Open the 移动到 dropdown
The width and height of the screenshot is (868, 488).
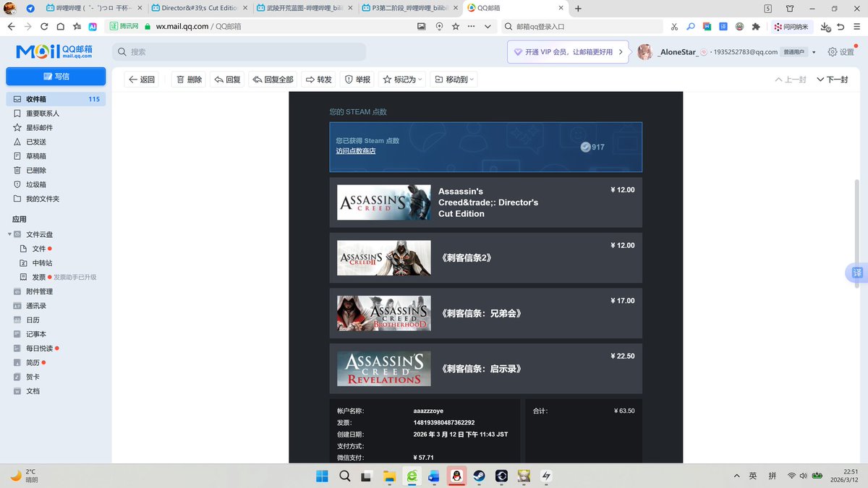tap(454, 80)
